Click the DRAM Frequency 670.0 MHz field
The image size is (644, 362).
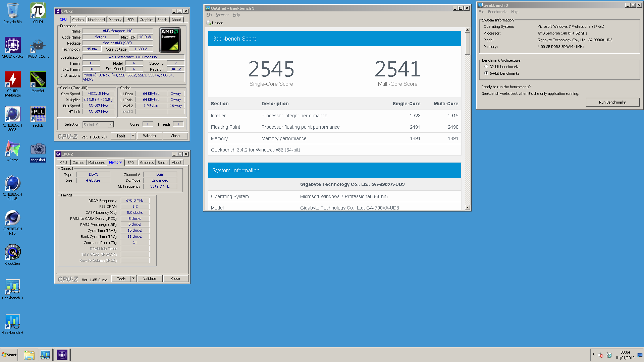point(135,201)
